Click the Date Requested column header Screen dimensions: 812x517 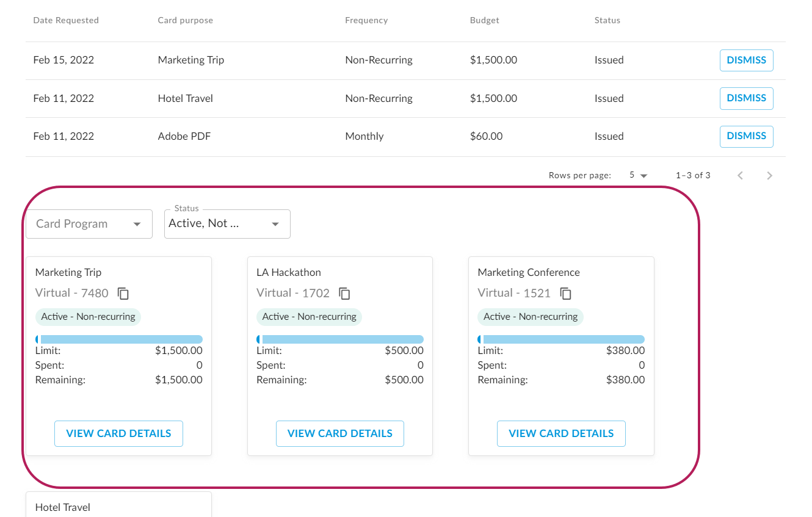pos(66,21)
